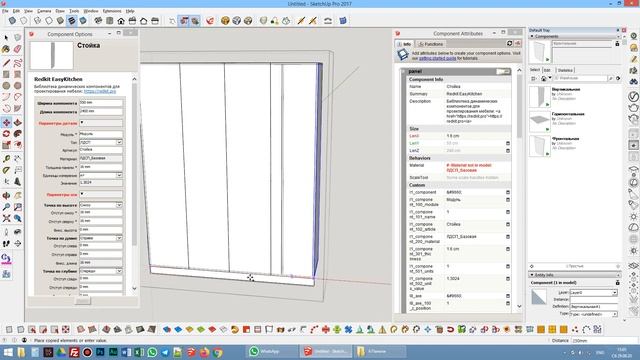This screenshot has width=640, height=360.
Task: Toggle Hidden Line face style
Action: coord(49,20)
